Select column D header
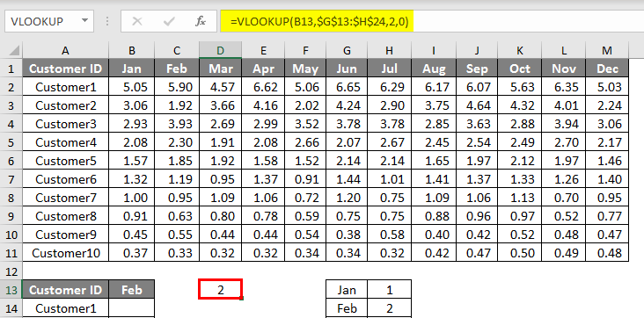 click(x=221, y=50)
